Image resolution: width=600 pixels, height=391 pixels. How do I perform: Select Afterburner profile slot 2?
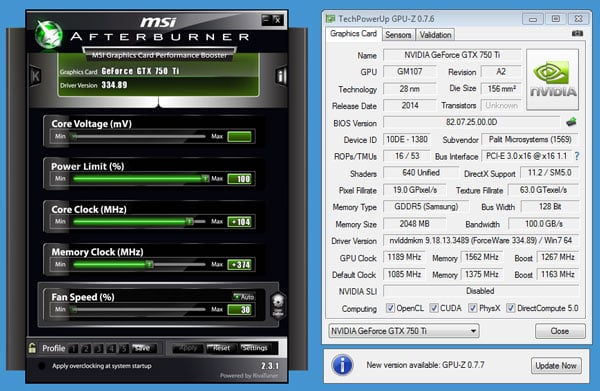coord(86,348)
